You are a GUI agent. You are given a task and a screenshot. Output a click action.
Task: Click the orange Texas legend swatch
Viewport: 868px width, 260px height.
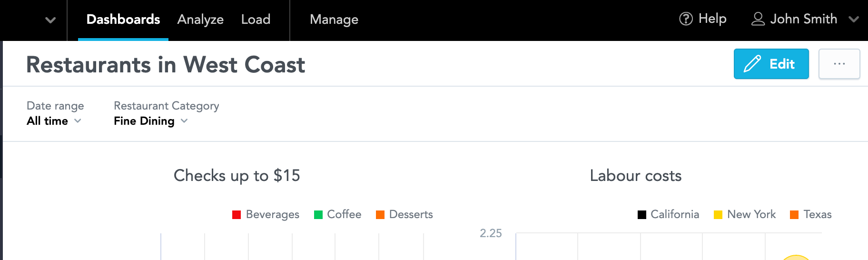coord(794,215)
